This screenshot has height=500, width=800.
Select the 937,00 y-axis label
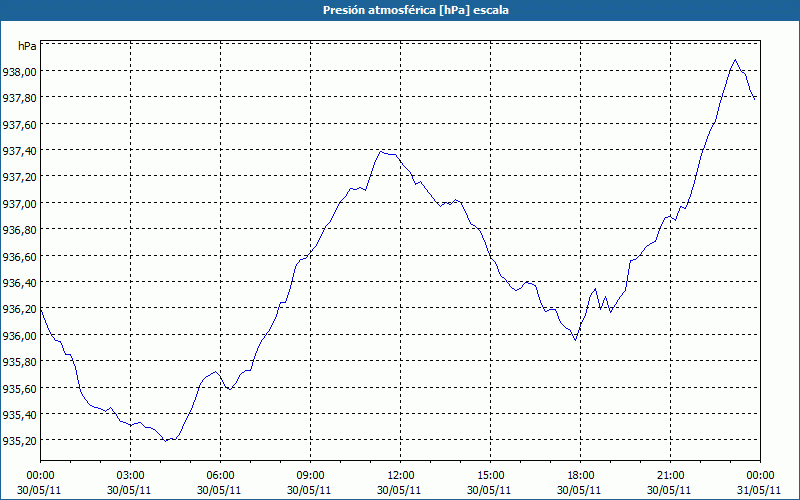tap(19, 204)
